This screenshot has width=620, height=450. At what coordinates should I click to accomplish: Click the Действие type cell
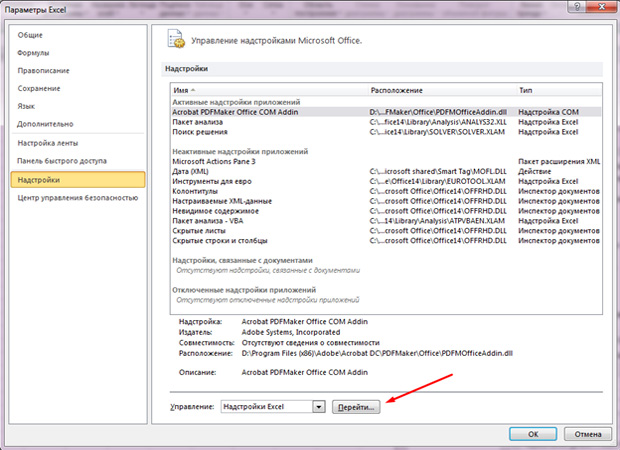click(x=535, y=172)
